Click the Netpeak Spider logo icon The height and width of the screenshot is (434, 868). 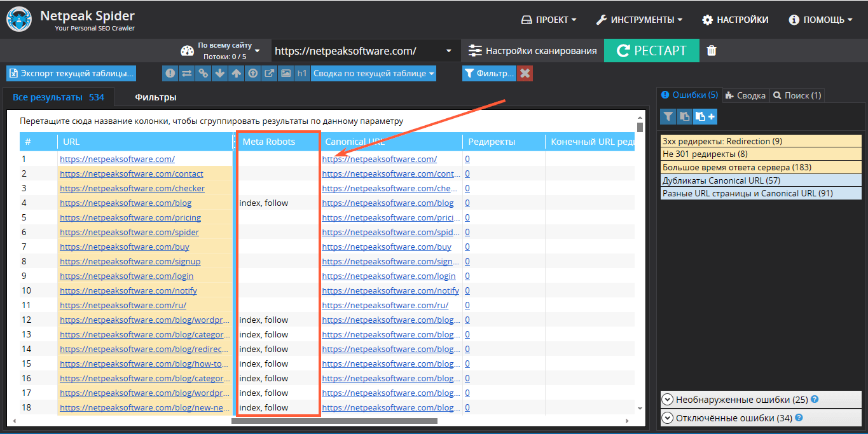click(20, 20)
